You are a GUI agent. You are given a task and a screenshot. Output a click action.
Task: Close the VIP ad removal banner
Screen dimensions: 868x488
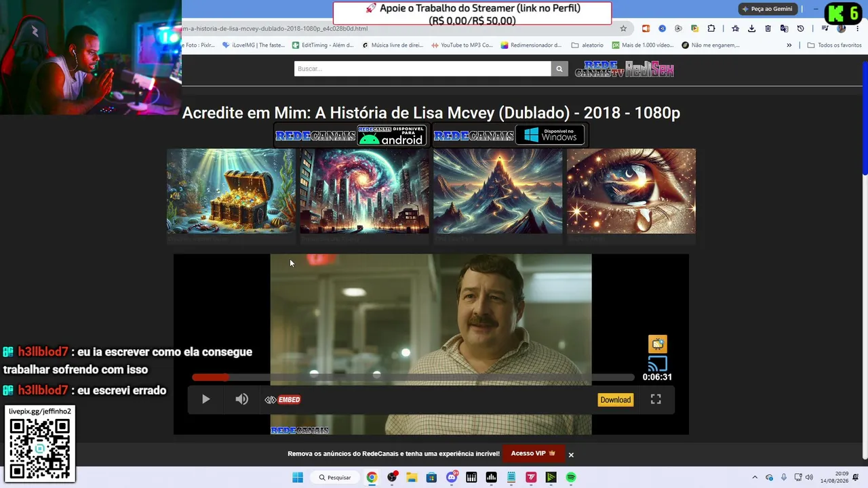(571, 455)
